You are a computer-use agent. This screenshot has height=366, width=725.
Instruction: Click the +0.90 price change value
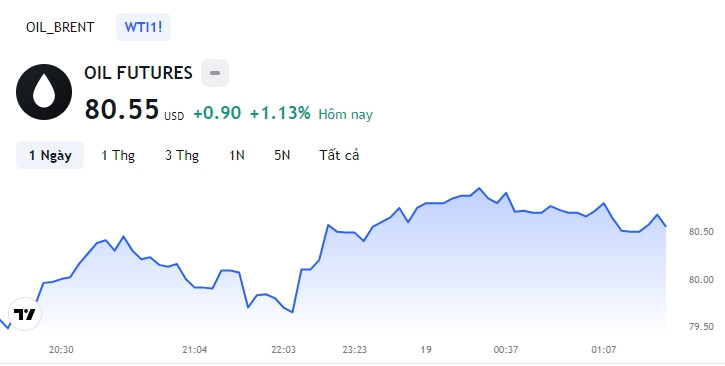[x=217, y=113]
